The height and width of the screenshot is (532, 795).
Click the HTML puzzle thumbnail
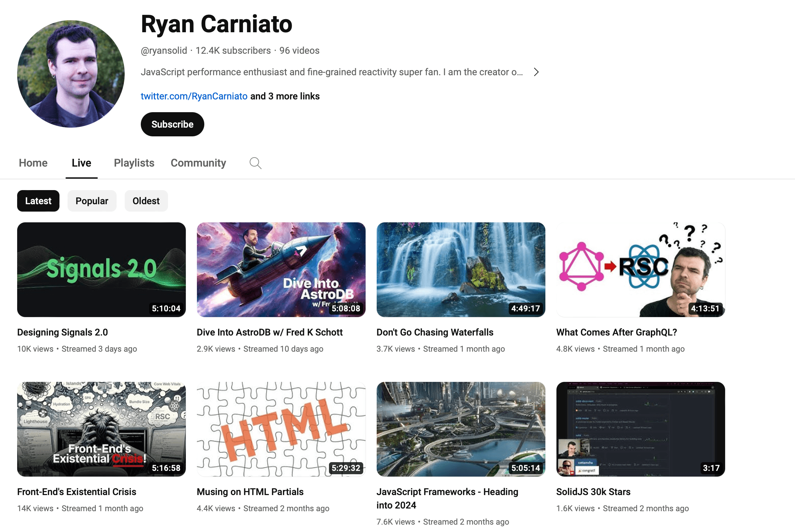pos(281,429)
